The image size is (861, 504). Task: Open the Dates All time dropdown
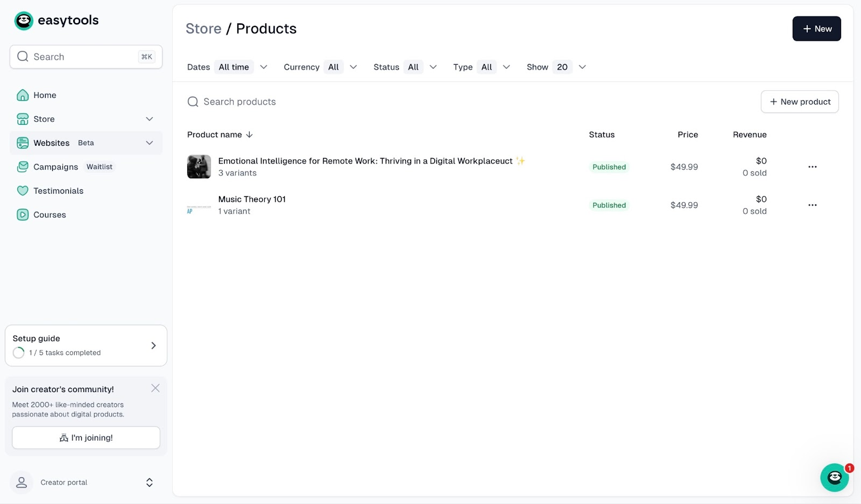tap(241, 67)
